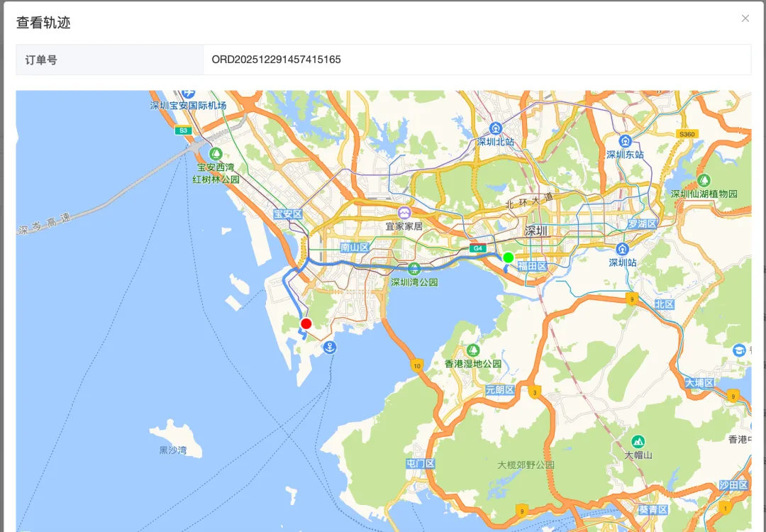
Task: Click the 大埔区 district label
Action: point(699,383)
